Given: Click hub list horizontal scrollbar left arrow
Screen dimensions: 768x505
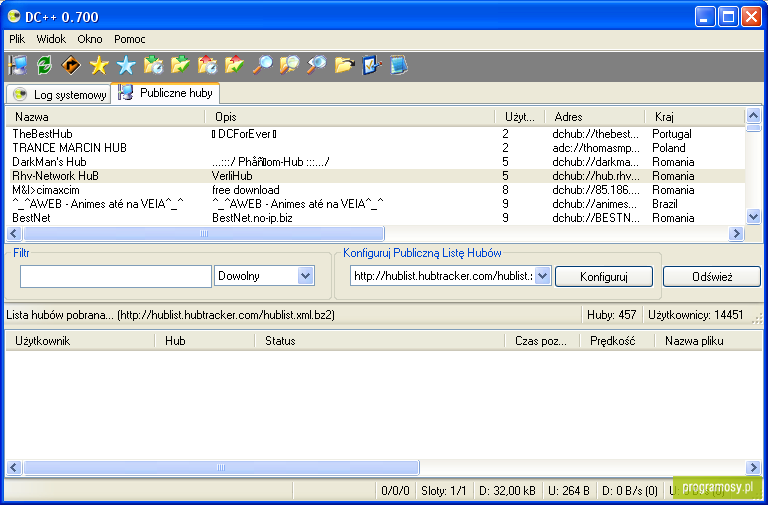Looking at the screenshot, I should pos(14,234).
